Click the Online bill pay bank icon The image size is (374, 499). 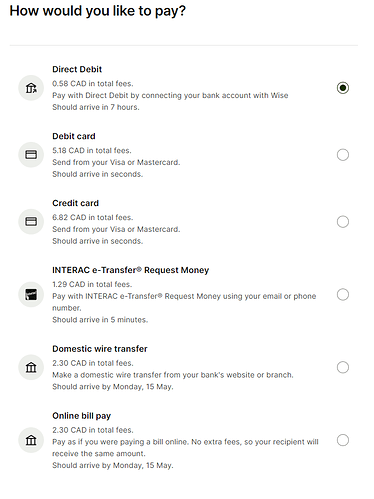pos(31,440)
